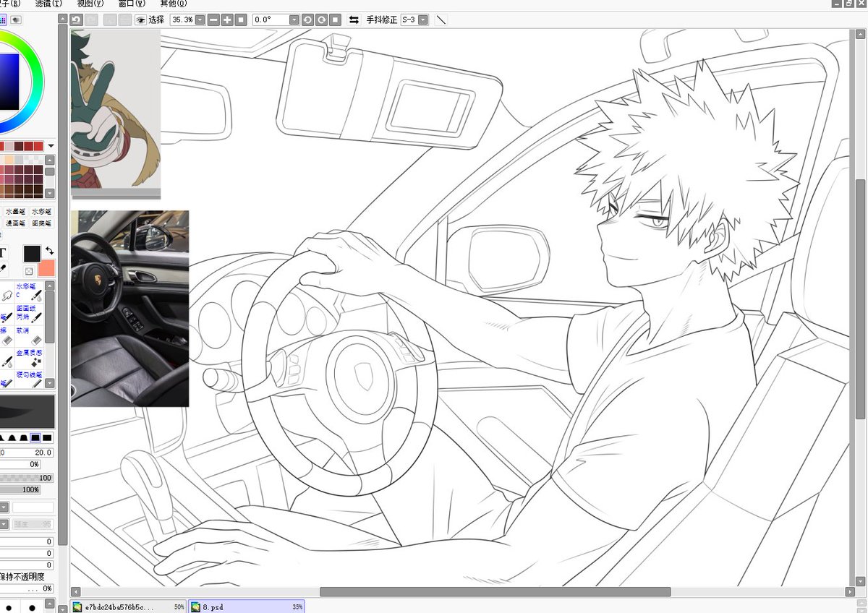868x613 pixels.
Task: Select the highlighted brush edge shape
Action: 35,438
